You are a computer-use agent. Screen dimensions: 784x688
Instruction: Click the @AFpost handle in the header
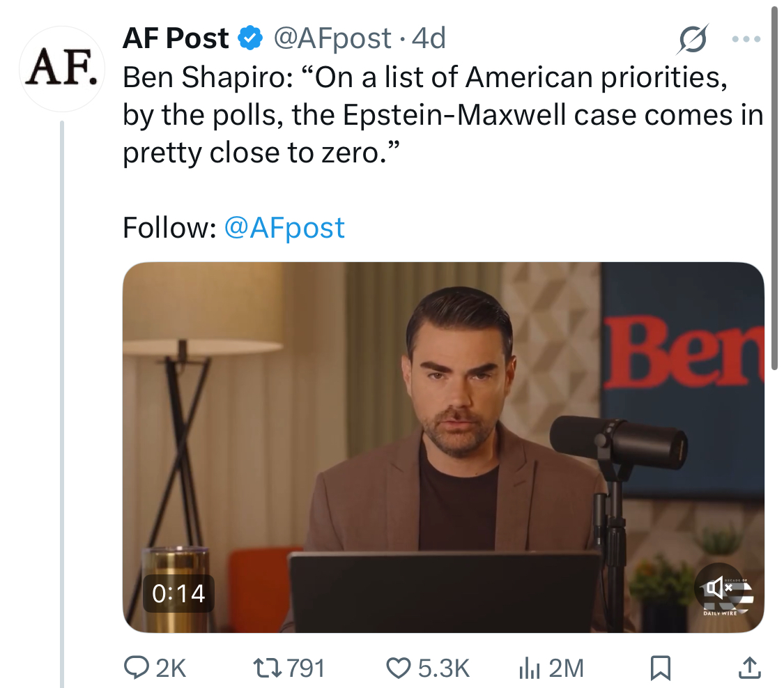tap(332, 38)
